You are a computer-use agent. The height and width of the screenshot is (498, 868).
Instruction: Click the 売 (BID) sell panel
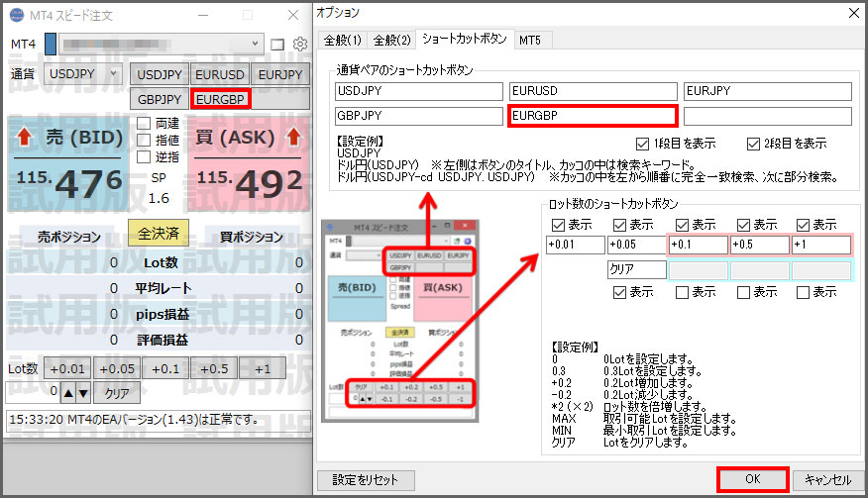(x=69, y=164)
